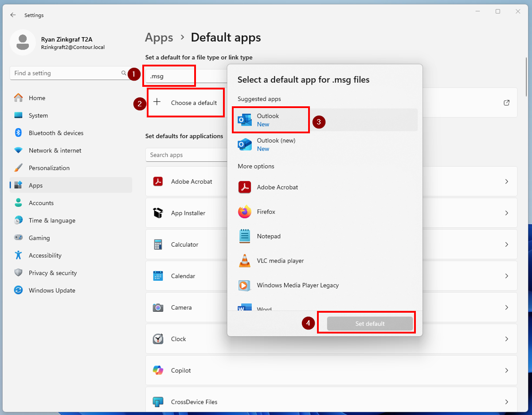This screenshot has width=532, height=415.
Task: Click the Windows Update icon
Action: [x=18, y=290]
